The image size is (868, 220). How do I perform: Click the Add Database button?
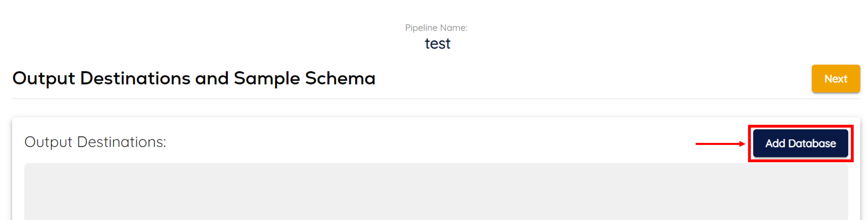pos(800,143)
